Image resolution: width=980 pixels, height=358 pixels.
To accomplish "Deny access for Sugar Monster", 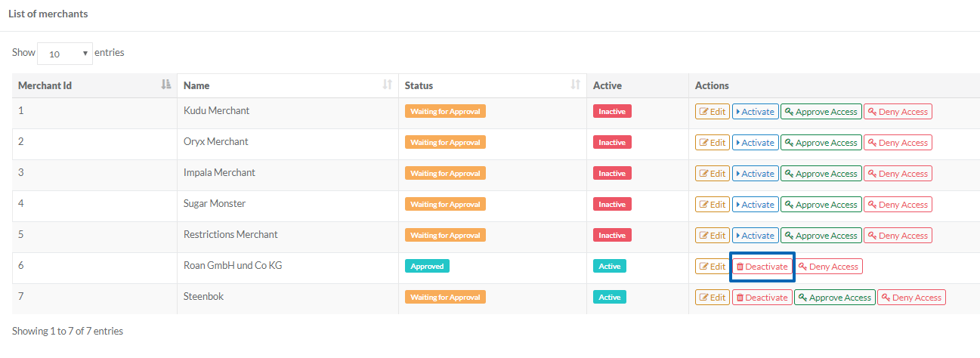I will pyautogui.click(x=898, y=205).
